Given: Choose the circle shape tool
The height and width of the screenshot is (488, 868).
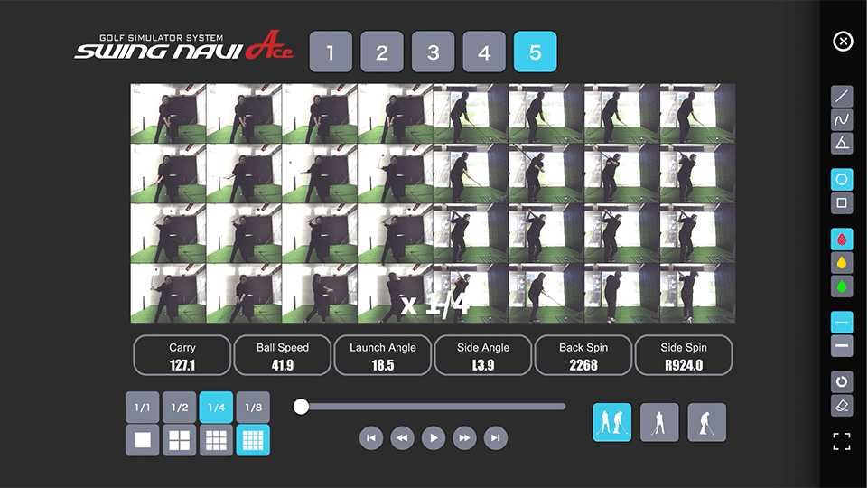Looking at the screenshot, I should pyautogui.click(x=842, y=179).
